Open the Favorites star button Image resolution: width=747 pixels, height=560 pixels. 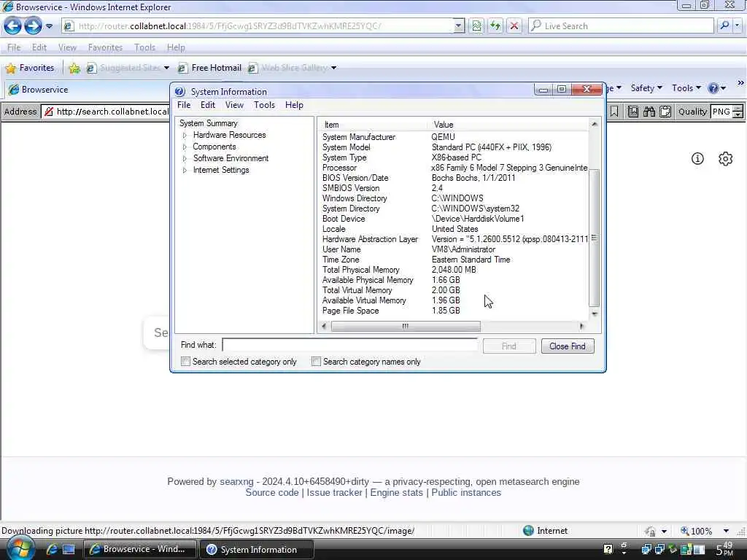[29, 68]
